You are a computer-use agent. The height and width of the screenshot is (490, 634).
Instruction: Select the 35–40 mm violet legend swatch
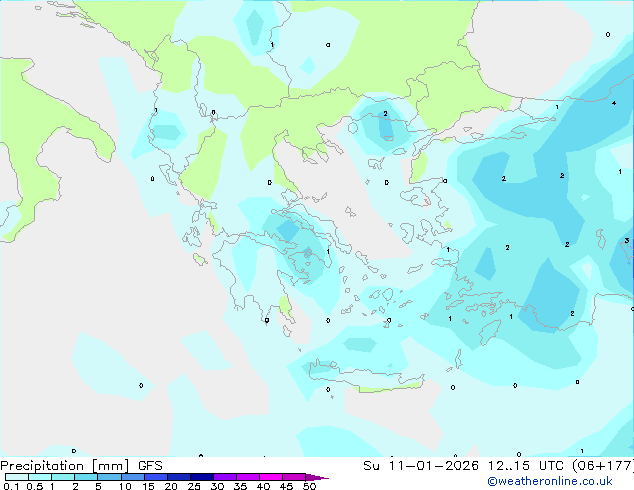247,477
